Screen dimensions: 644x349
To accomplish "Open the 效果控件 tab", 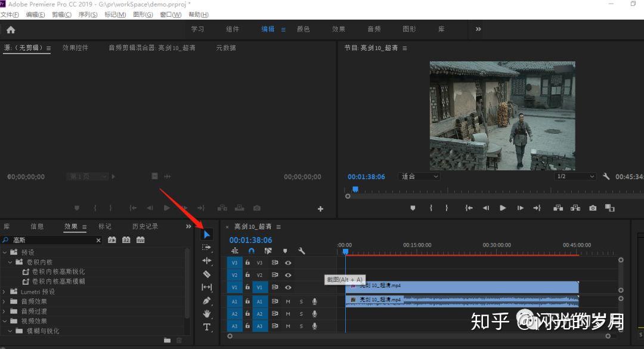I will (75, 48).
